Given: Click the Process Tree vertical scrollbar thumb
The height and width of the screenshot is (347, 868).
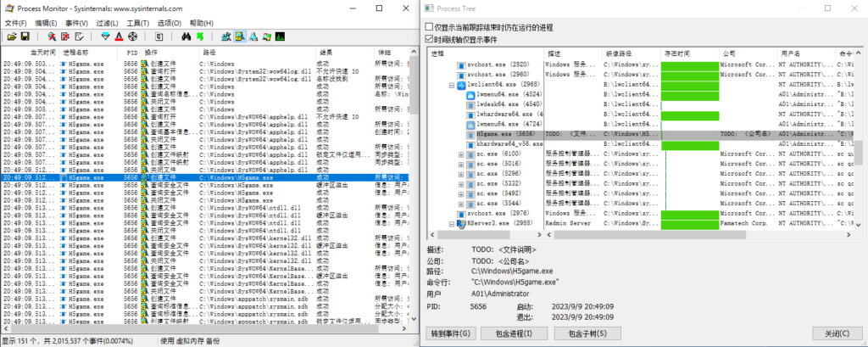Looking at the screenshot, I should [x=857, y=153].
